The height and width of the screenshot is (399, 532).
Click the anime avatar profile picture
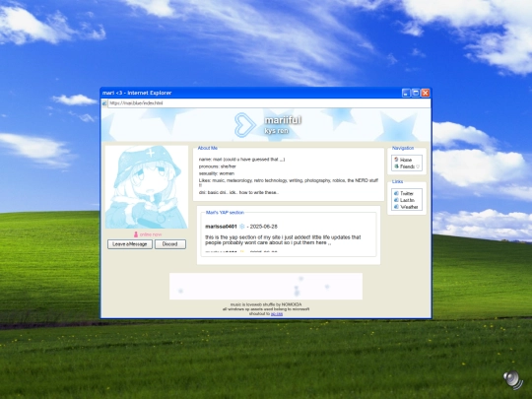(x=146, y=187)
